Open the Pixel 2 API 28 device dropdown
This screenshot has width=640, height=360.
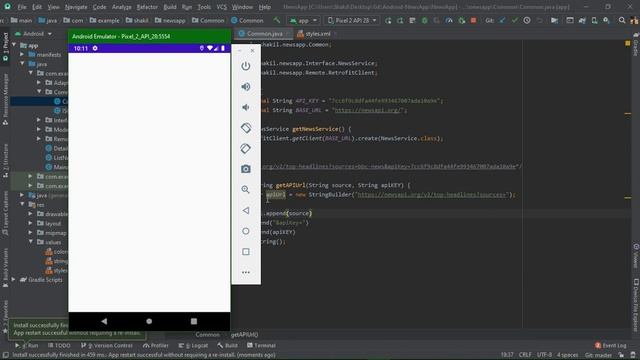[x=352, y=20]
